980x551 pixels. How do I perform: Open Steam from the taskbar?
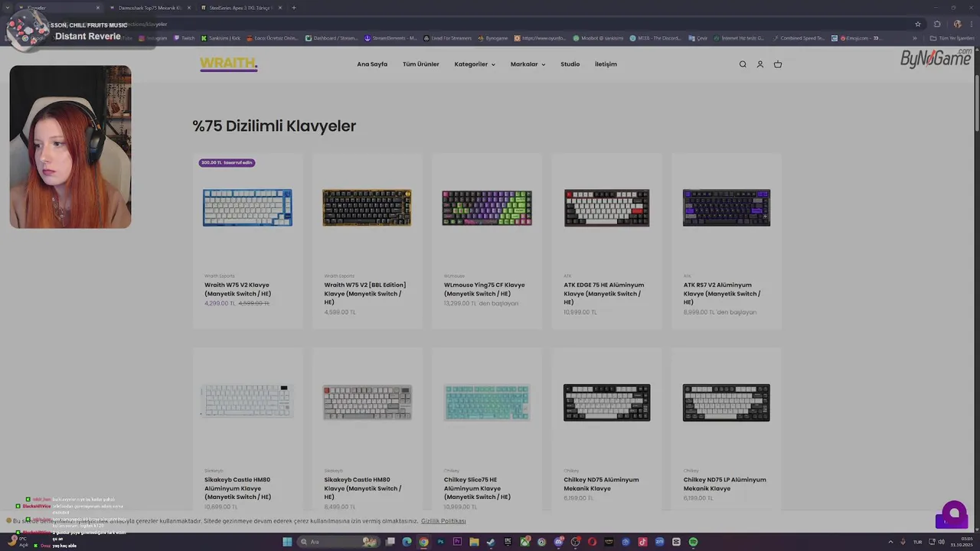click(x=491, y=542)
